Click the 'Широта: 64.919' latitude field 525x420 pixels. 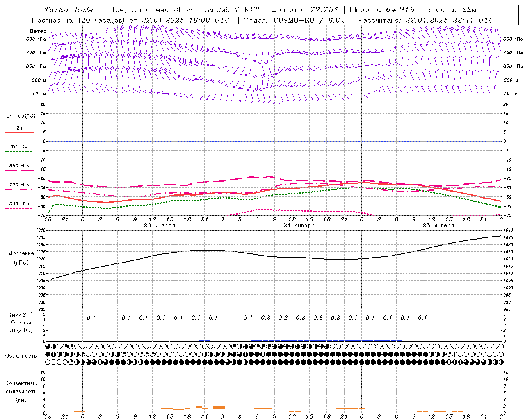(x=382, y=10)
